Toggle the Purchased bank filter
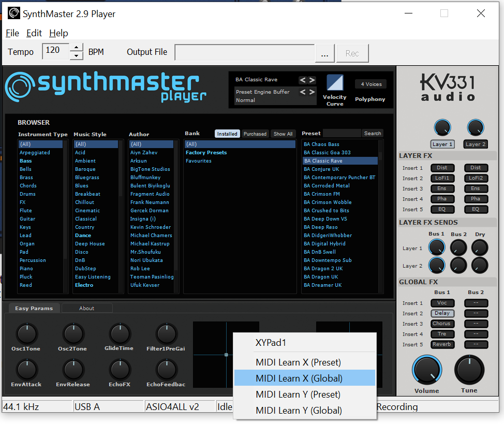This screenshot has height=424, width=504. [x=255, y=133]
